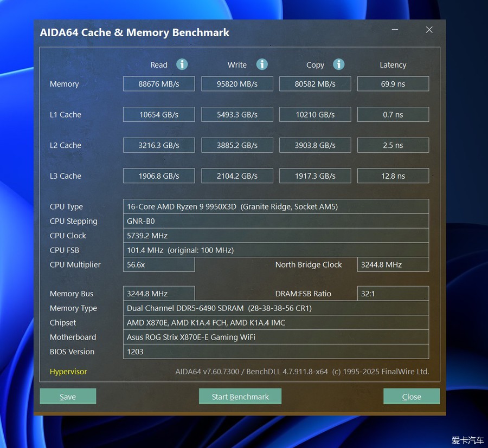Click the Memory Type label
This screenshot has height=448, width=488.
(x=73, y=308)
